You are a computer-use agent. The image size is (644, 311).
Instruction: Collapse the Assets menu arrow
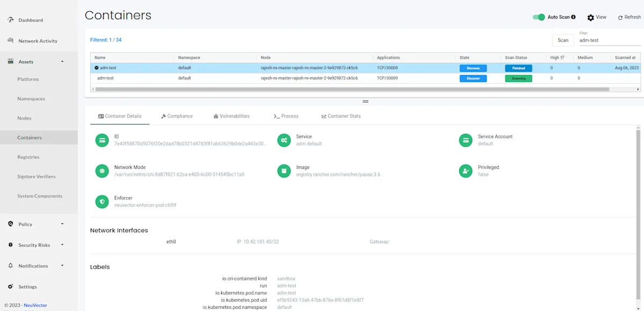coord(62,62)
